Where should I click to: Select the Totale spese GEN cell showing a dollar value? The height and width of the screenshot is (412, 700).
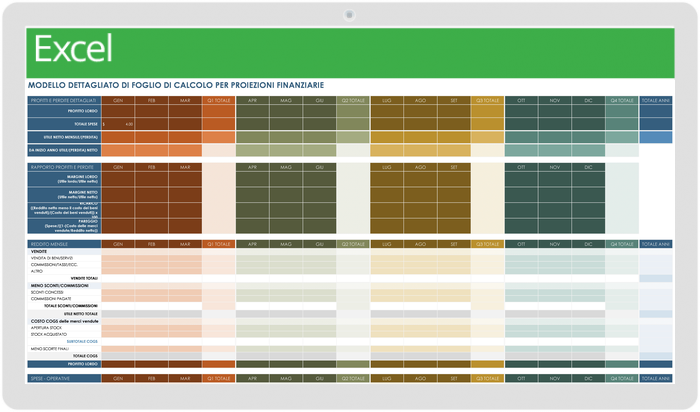coord(118,124)
